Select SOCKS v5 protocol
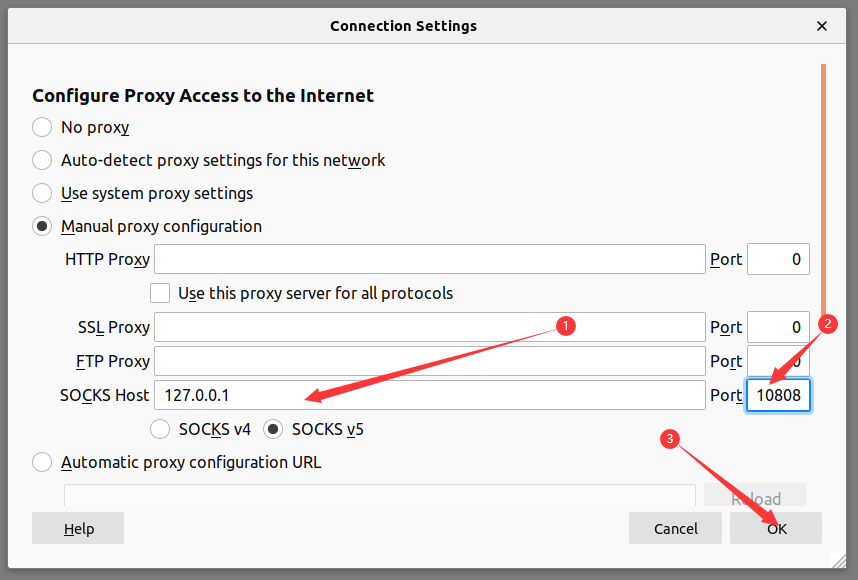Screen dimensions: 858x580 [x=273, y=429]
